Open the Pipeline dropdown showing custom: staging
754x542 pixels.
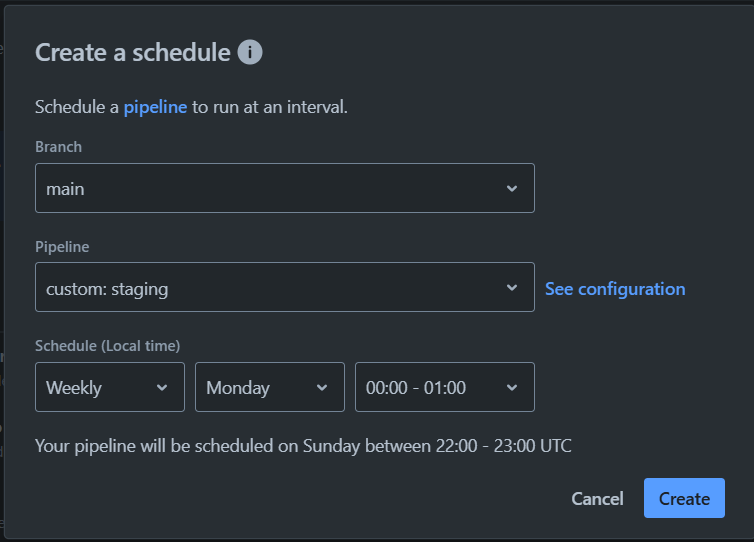[285, 287]
